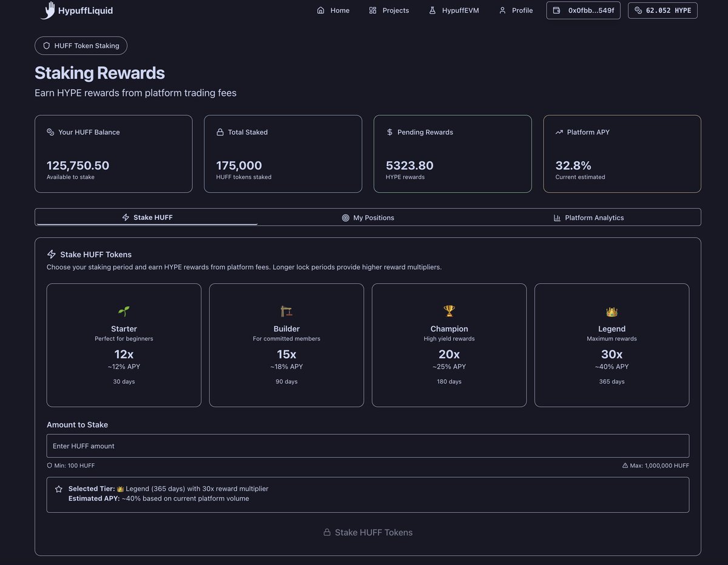Viewport: 728px width, 565px height.
Task: Click the 30x multiplier text
Action: pyautogui.click(x=612, y=354)
